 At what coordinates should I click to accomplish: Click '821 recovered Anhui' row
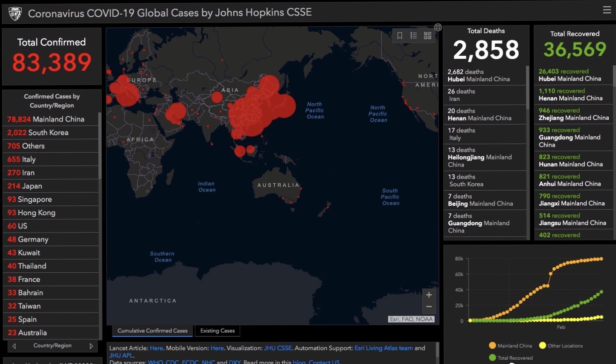[574, 180]
